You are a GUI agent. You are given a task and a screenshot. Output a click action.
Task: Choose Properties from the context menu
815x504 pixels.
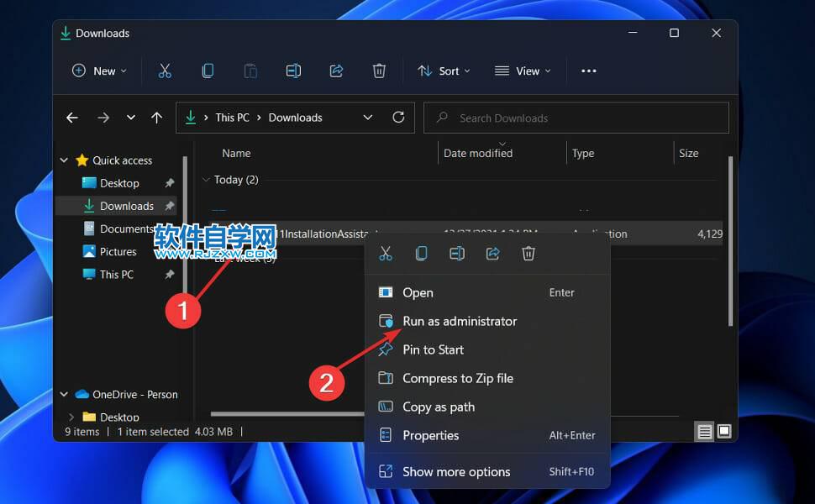coord(487,435)
